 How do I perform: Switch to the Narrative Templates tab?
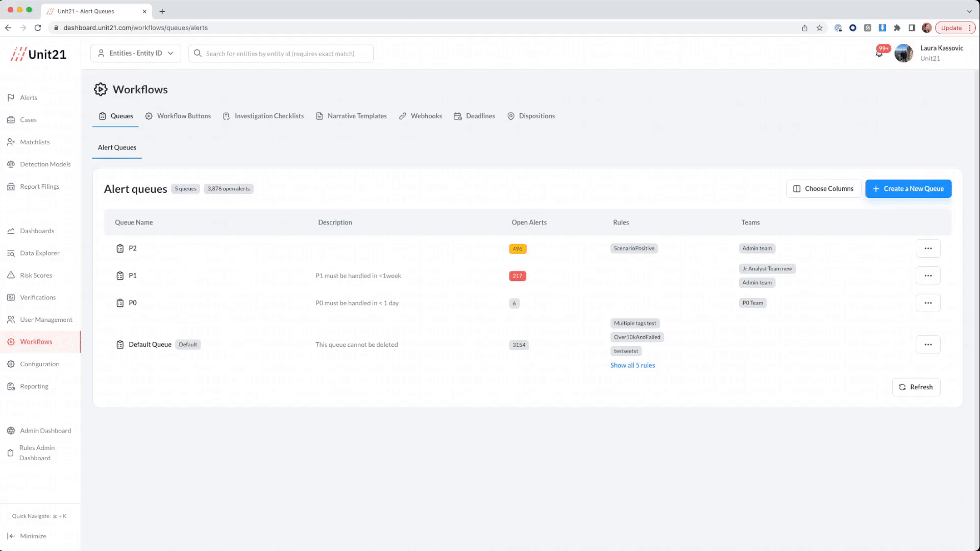click(351, 116)
